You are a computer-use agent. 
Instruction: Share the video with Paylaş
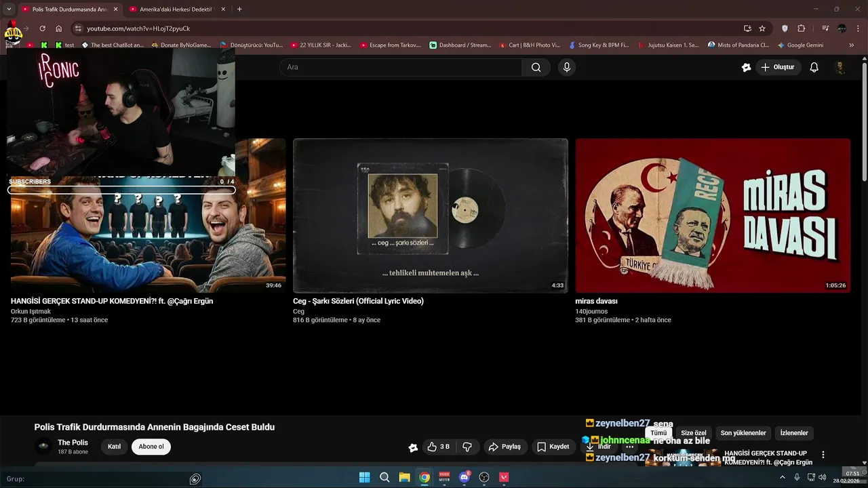pos(505,447)
